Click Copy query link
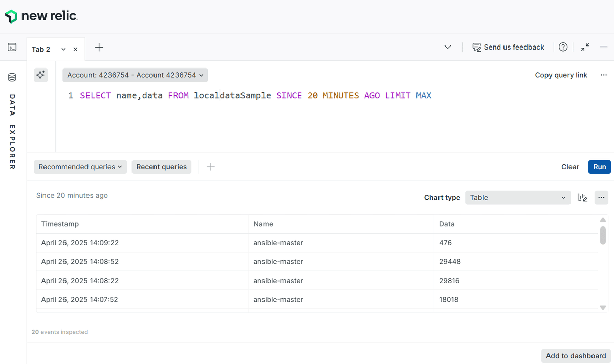This screenshot has width=614, height=364. (x=561, y=75)
